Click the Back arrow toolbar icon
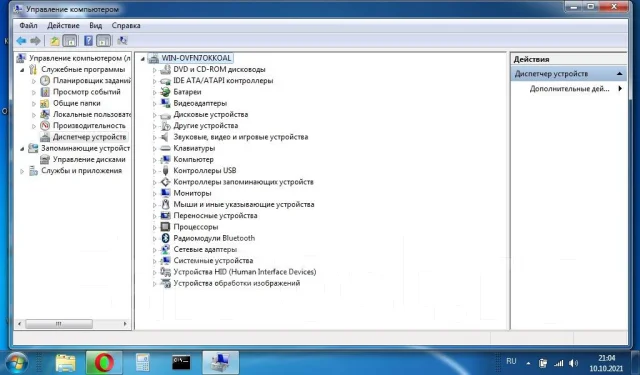The height and width of the screenshot is (375, 640). (21, 40)
